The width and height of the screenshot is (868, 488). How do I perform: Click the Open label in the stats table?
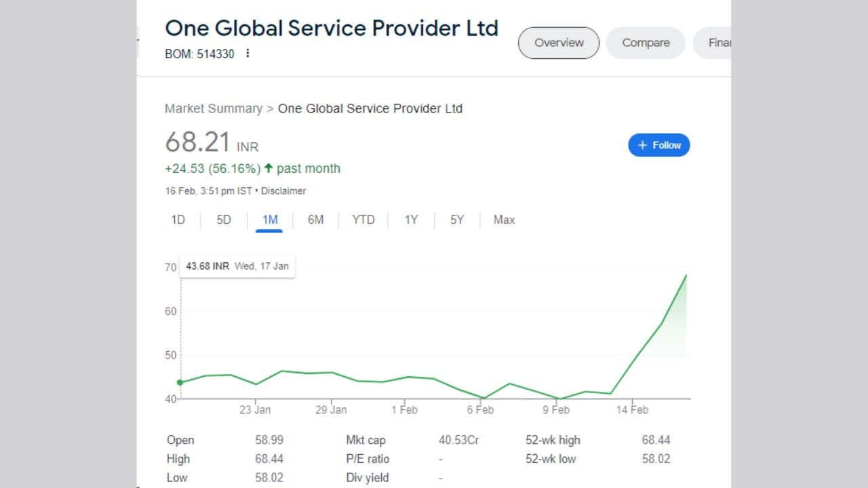pos(180,441)
